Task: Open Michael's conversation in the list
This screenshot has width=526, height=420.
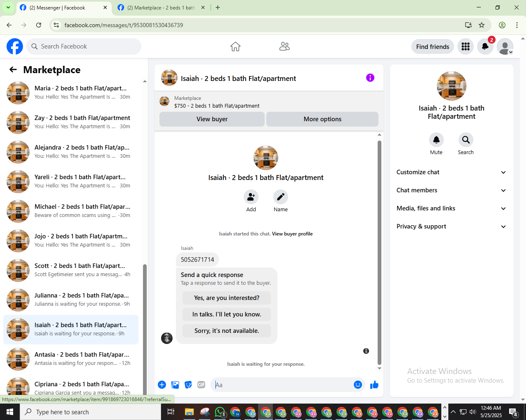Action: pyautogui.click(x=71, y=211)
